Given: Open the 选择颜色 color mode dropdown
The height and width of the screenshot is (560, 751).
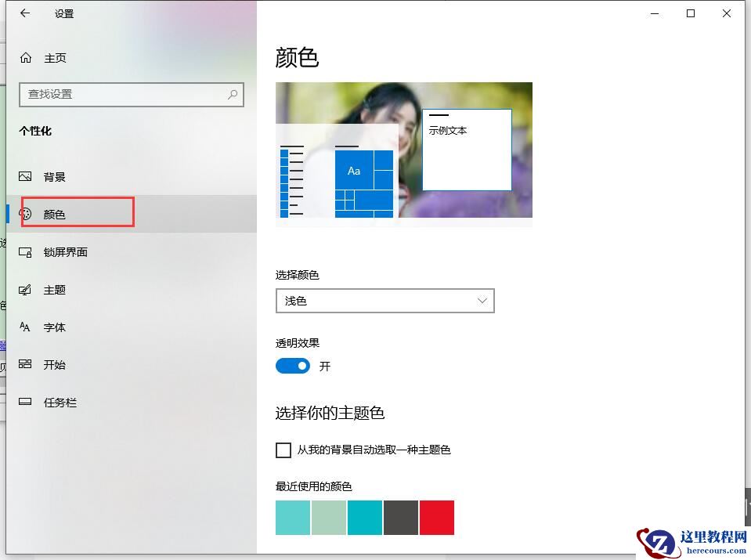Looking at the screenshot, I should pos(385,300).
